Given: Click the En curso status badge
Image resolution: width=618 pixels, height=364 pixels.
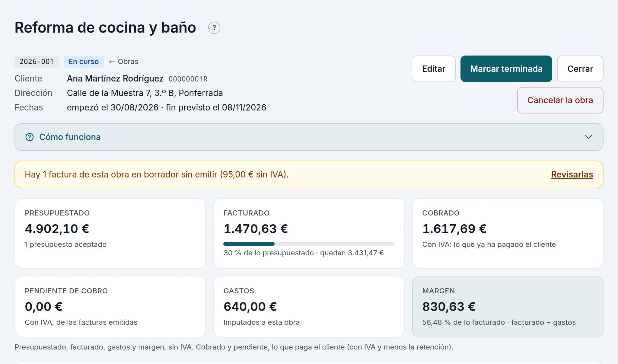Looking at the screenshot, I should (x=84, y=62).
